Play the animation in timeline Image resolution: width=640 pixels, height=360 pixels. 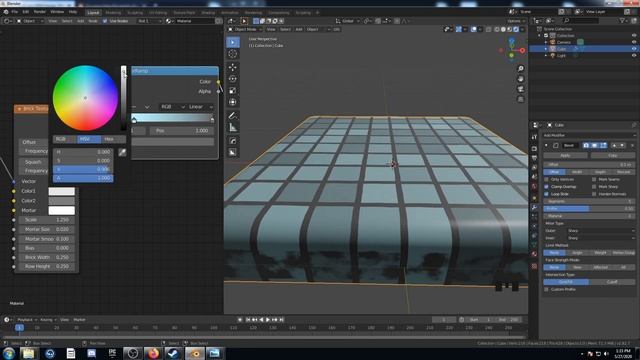coord(268,320)
